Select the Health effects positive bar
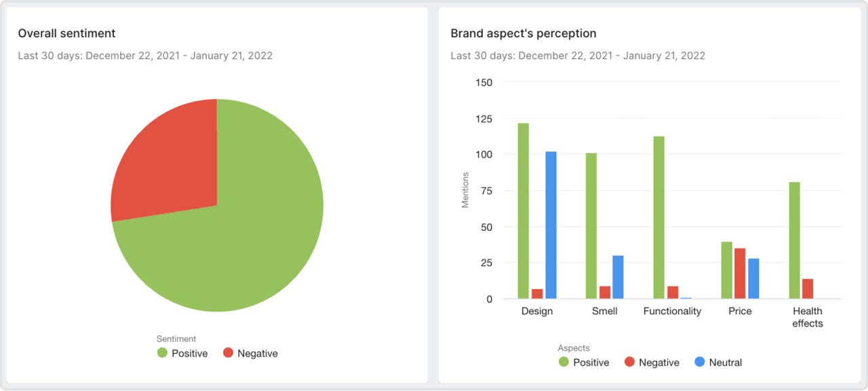 (794, 240)
